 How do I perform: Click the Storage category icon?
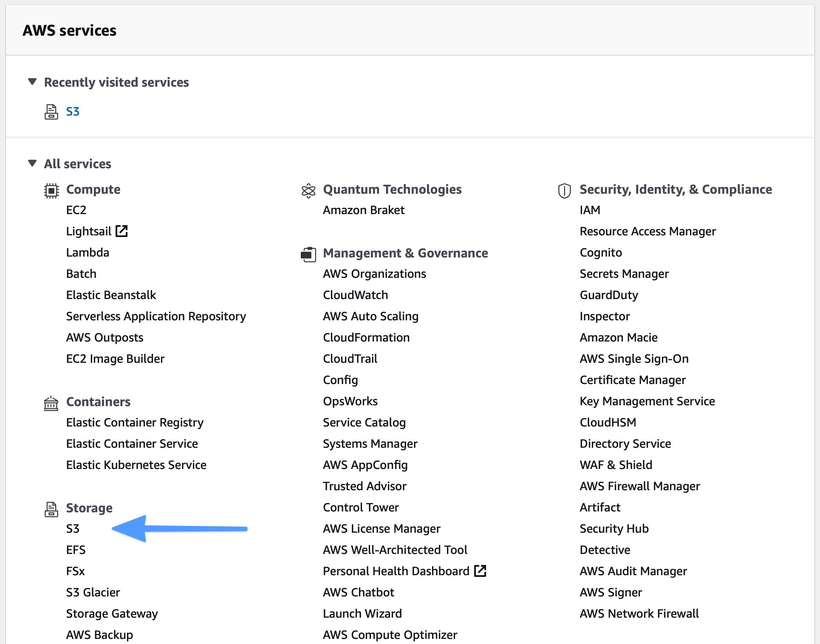click(x=51, y=509)
